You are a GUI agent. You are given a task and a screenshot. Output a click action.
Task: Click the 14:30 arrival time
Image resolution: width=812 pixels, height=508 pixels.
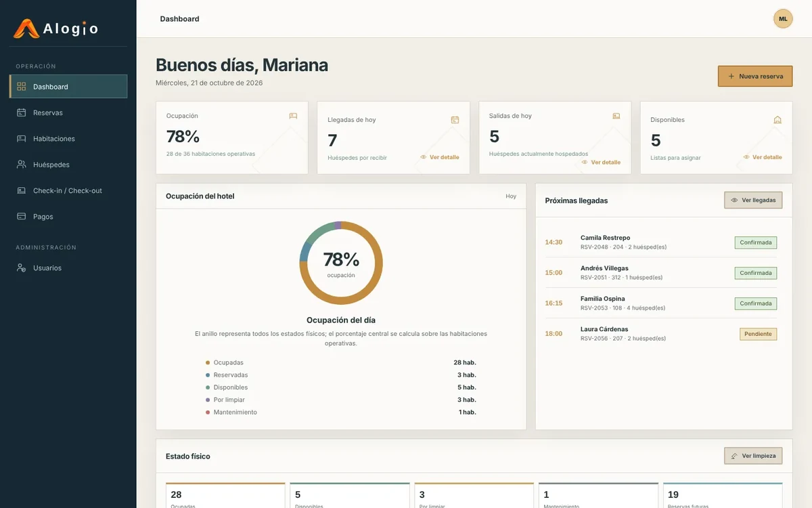pos(554,242)
